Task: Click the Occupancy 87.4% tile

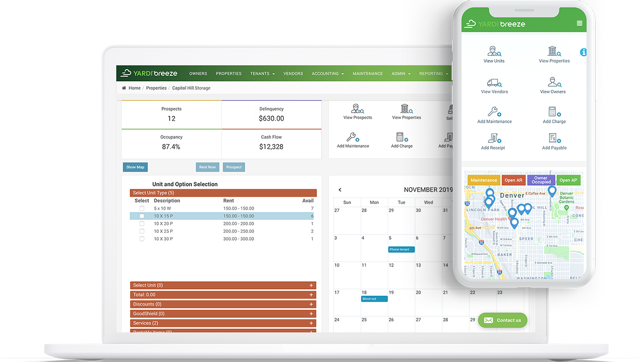Action: pos(171,144)
